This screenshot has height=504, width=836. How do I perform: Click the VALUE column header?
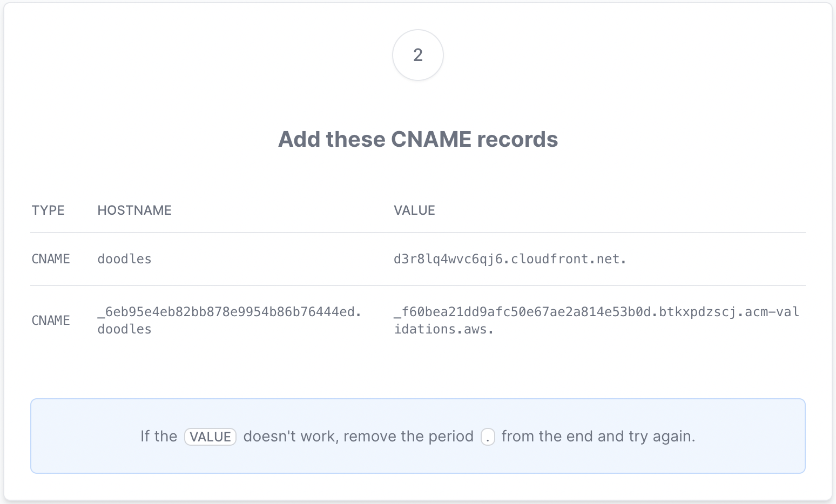click(x=414, y=210)
